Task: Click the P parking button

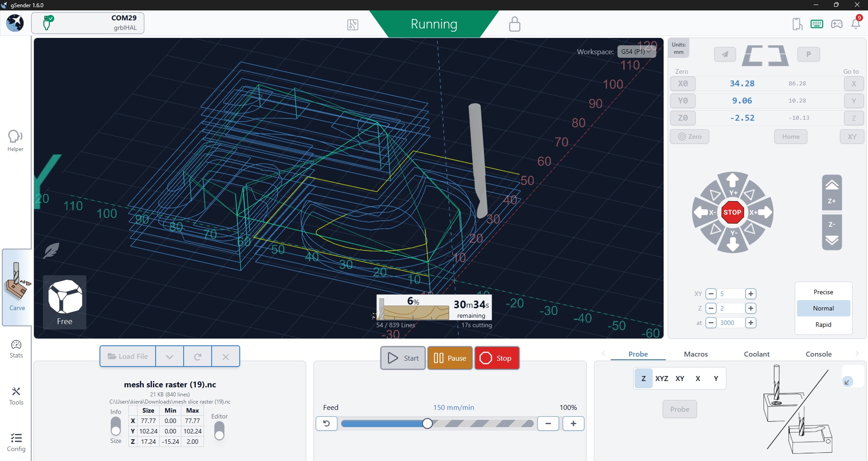Action: (x=809, y=54)
